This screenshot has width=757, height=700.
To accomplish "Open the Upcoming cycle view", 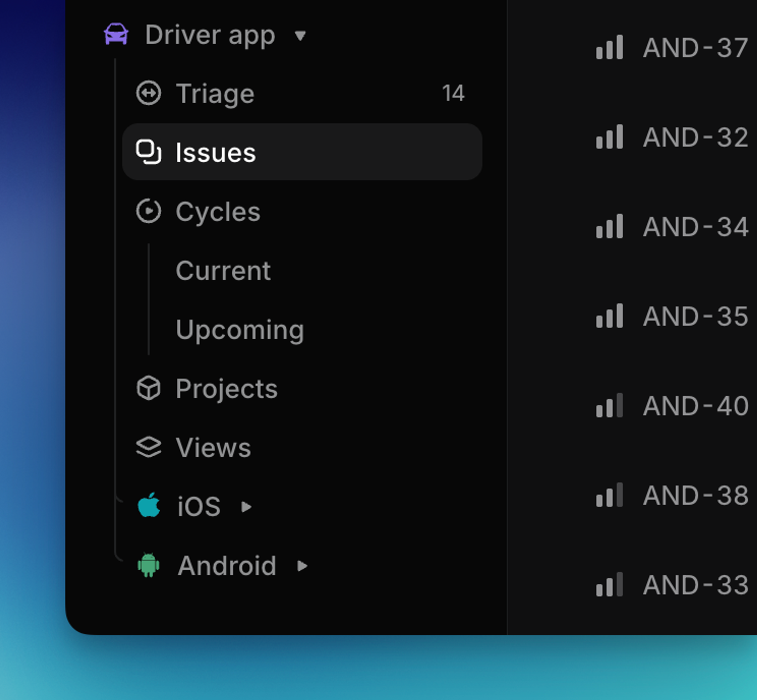I will point(240,330).
